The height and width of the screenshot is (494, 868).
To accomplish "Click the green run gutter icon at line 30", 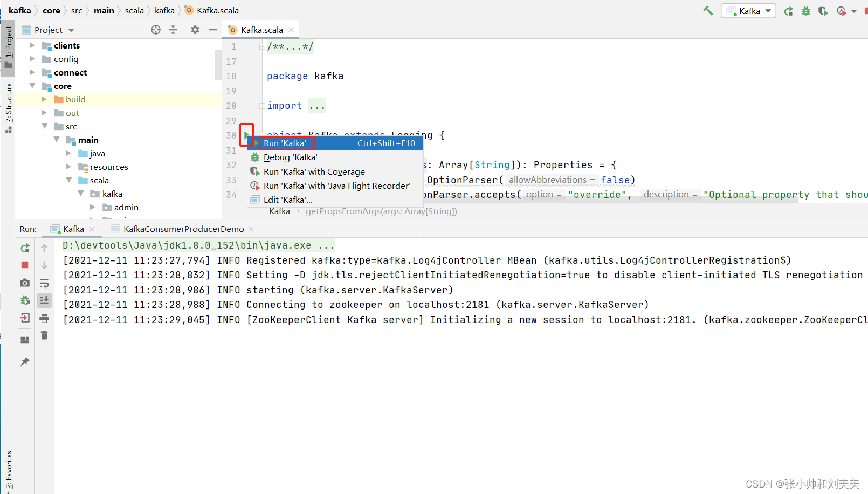I will (246, 135).
